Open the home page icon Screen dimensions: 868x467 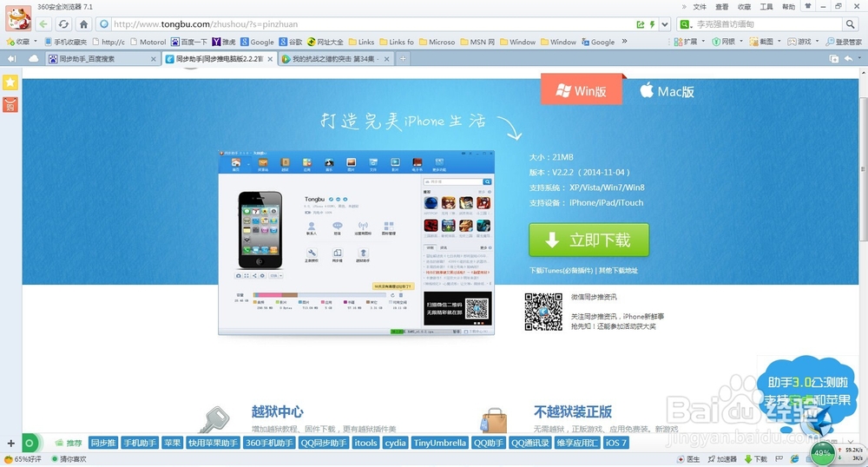pyautogui.click(x=83, y=24)
